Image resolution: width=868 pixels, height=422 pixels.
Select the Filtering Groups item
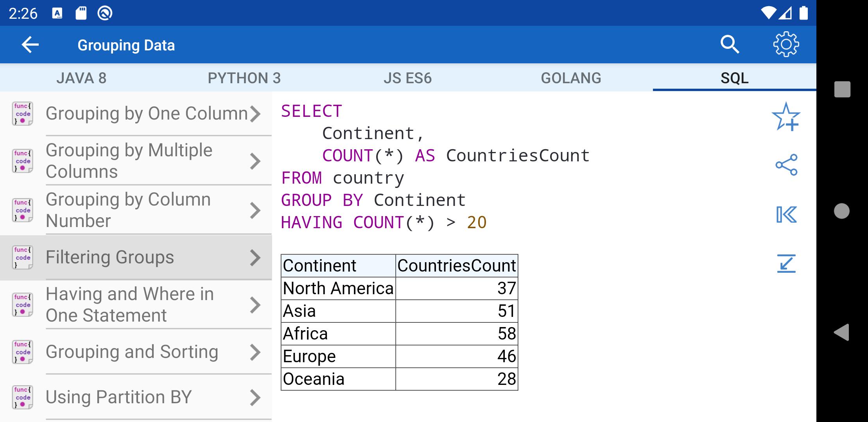[x=110, y=257]
